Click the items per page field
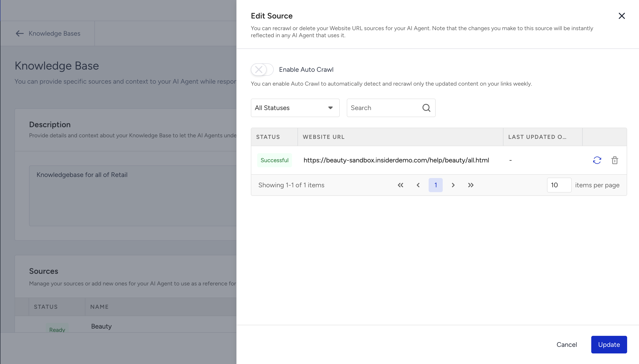 (559, 185)
